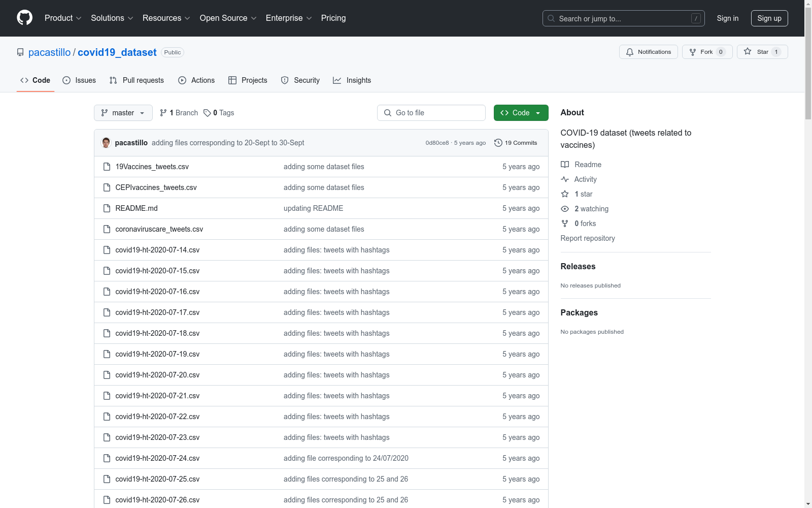
Task: Open the green Code dropdown
Action: (x=521, y=113)
